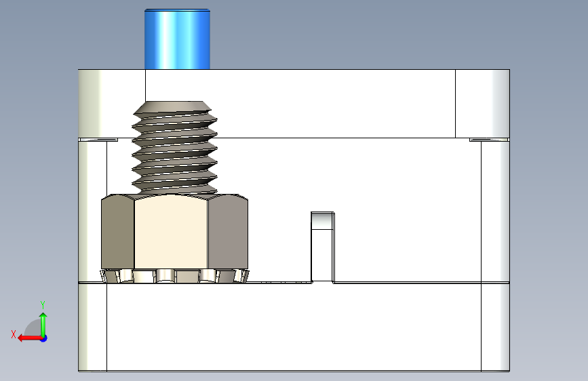588x381 pixels.
Task: Select the small rectangular pin in center
Action: (x=323, y=247)
